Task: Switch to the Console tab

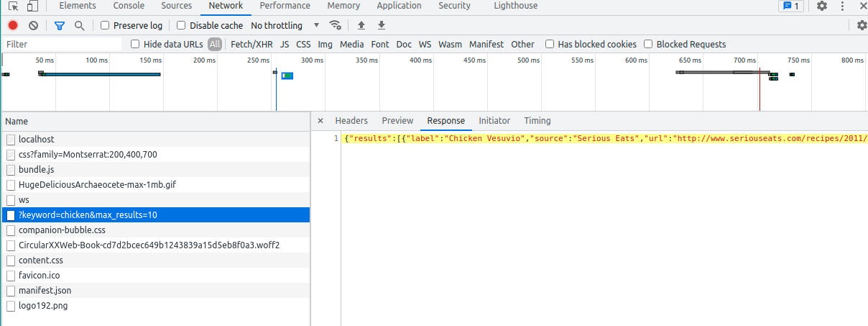Action: pos(129,6)
